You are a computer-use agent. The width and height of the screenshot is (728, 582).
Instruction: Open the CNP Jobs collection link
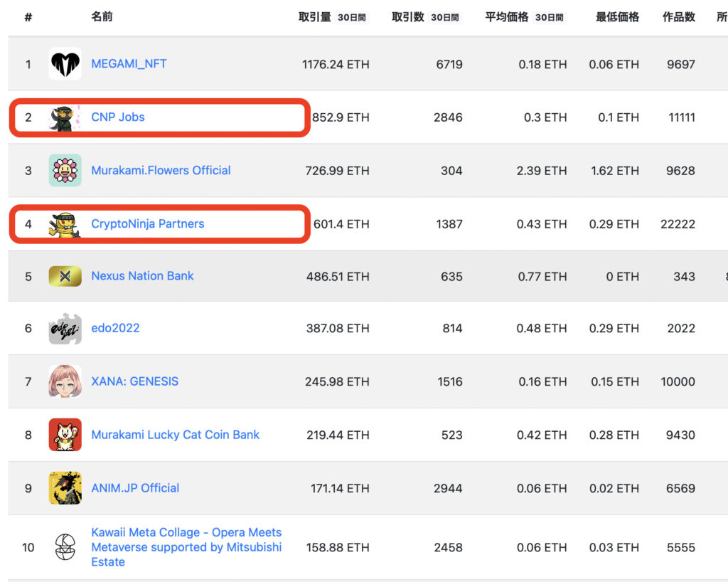[x=118, y=117]
